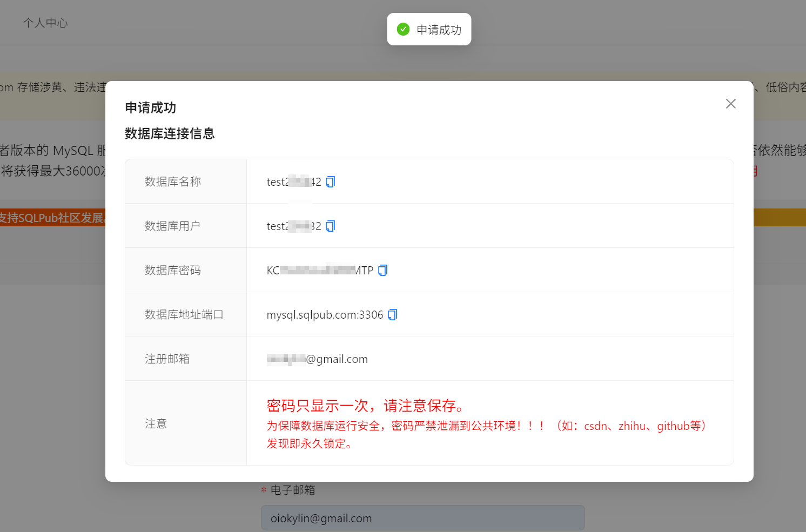
Task: Click the green success checkmark in toast
Action: point(403,29)
